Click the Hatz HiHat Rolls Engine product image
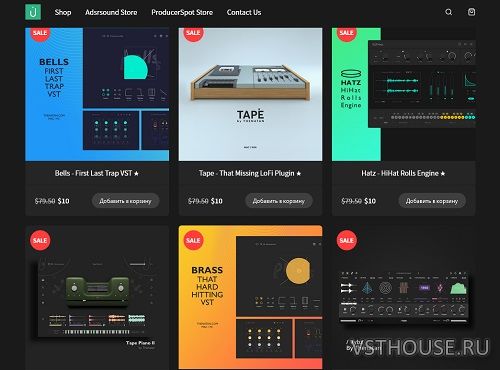Image resolution: width=500 pixels, height=370 pixels. pos(403,94)
